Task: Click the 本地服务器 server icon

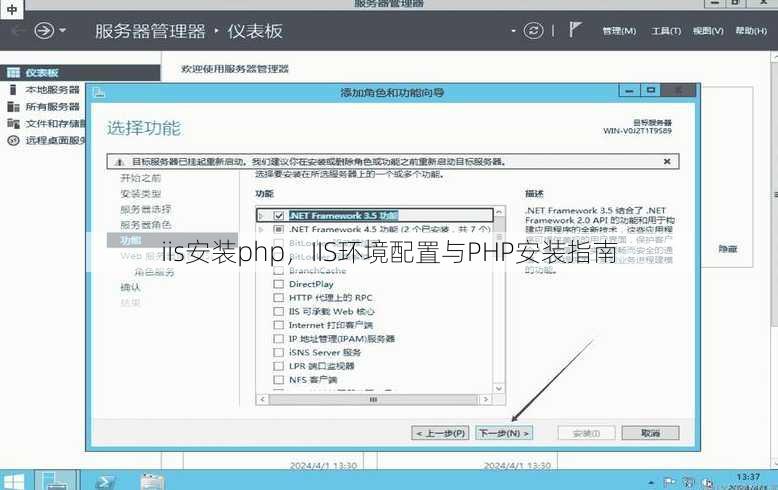Action: click(13, 90)
